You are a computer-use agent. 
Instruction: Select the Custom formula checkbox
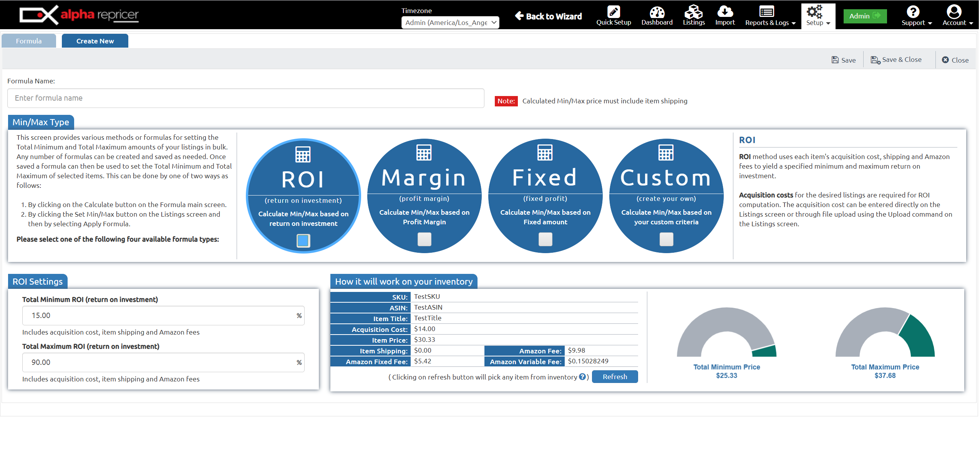(666, 239)
